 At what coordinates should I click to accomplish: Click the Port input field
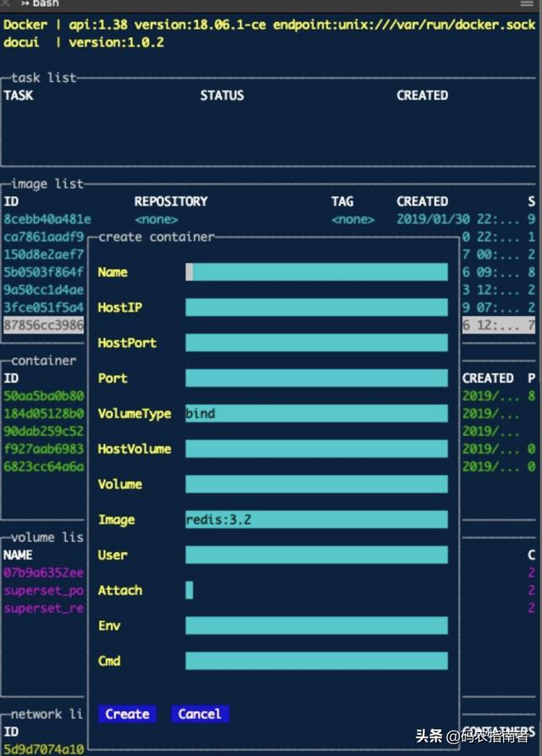[317, 378]
